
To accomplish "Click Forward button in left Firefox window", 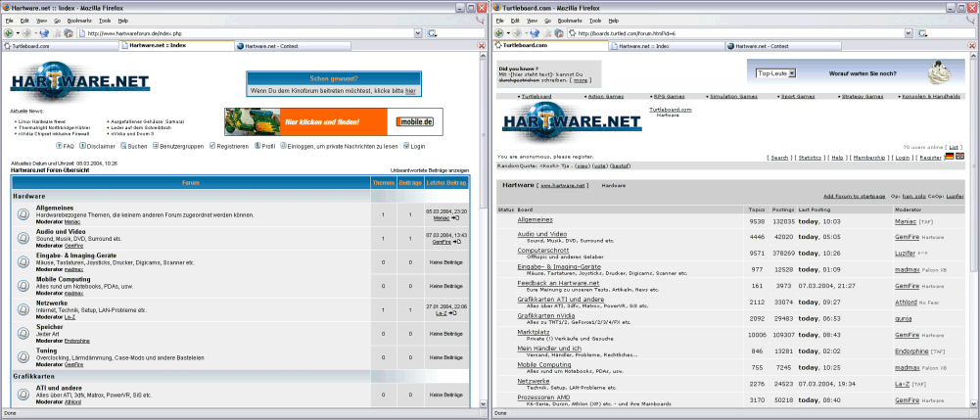I will (x=26, y=33).
